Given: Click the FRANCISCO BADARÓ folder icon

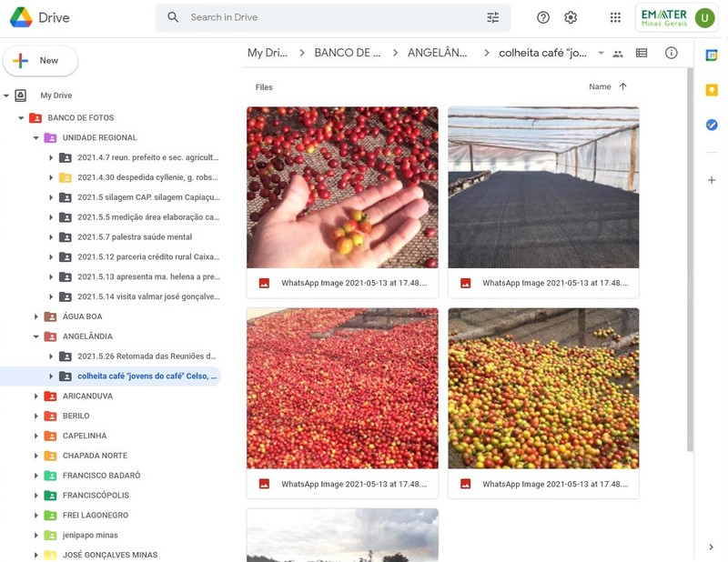Looking at the screenshot, I should tap(50, 476).
